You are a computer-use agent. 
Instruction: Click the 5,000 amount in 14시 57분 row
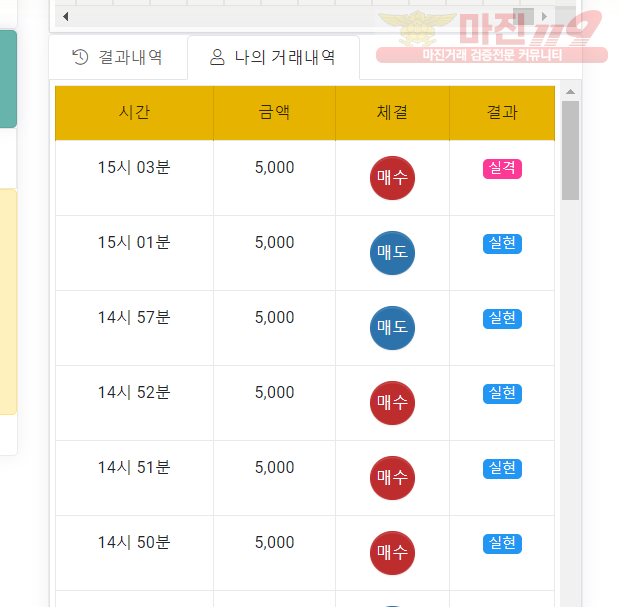click(x=274, y=318)
